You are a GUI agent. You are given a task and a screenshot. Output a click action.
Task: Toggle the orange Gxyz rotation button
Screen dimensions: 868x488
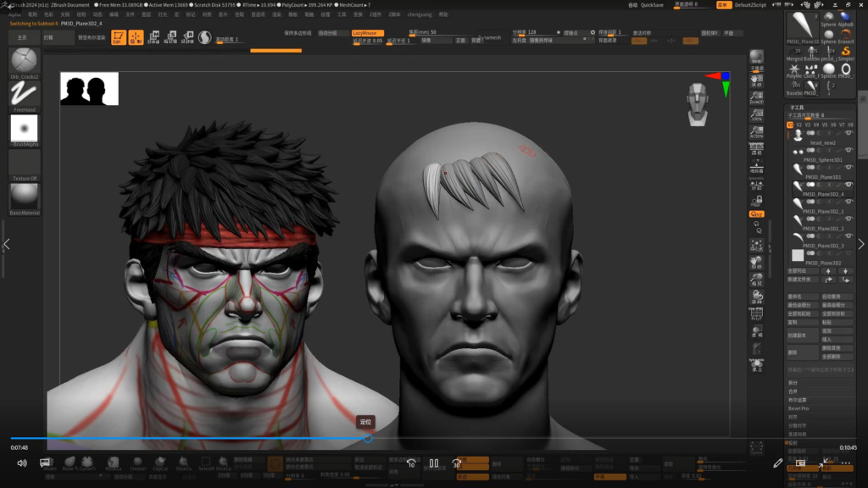[756, 214]
